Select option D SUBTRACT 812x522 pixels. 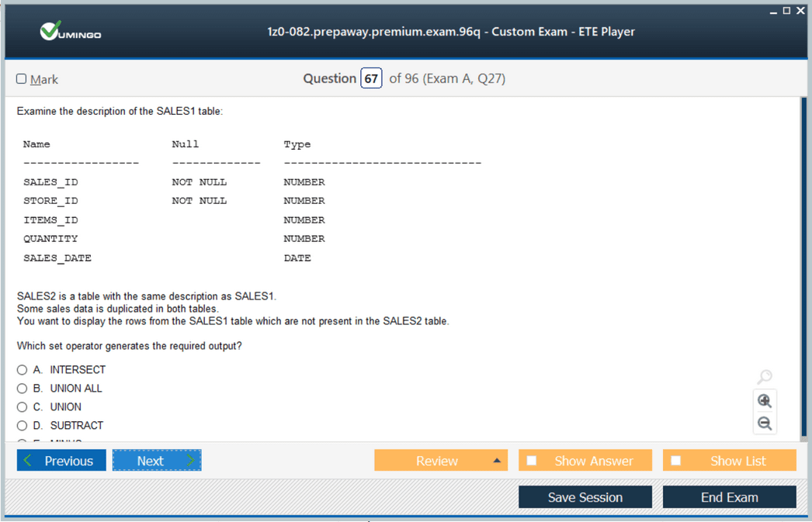pyautogui.click(x=22, y=426)
